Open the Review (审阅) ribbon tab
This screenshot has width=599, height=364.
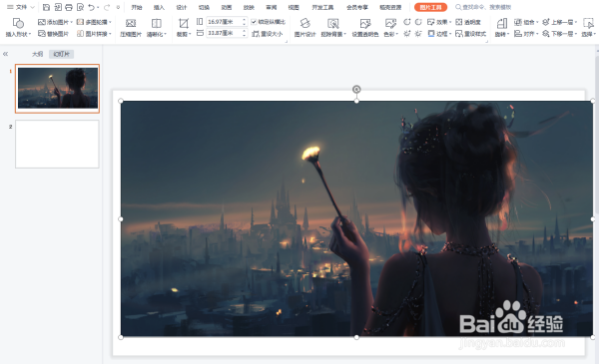pos(272,7)
